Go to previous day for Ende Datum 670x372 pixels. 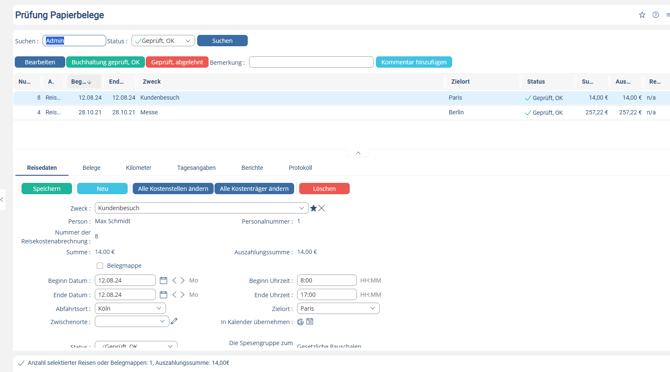coord(174,295)
